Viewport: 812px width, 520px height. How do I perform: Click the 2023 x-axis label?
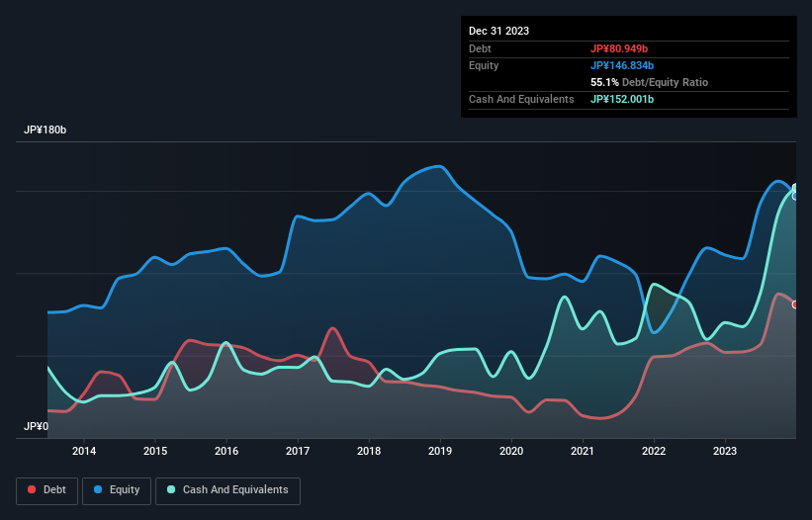click(725, 451)
